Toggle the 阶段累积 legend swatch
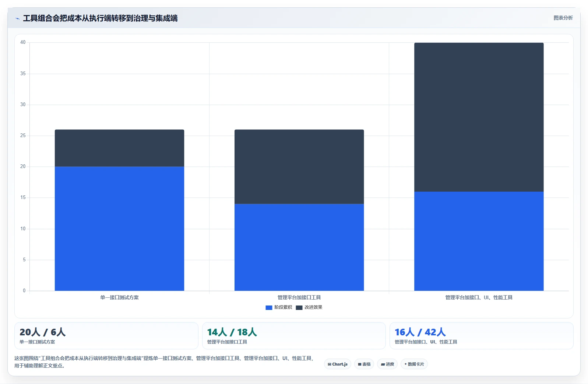 [x=269, y=307]
